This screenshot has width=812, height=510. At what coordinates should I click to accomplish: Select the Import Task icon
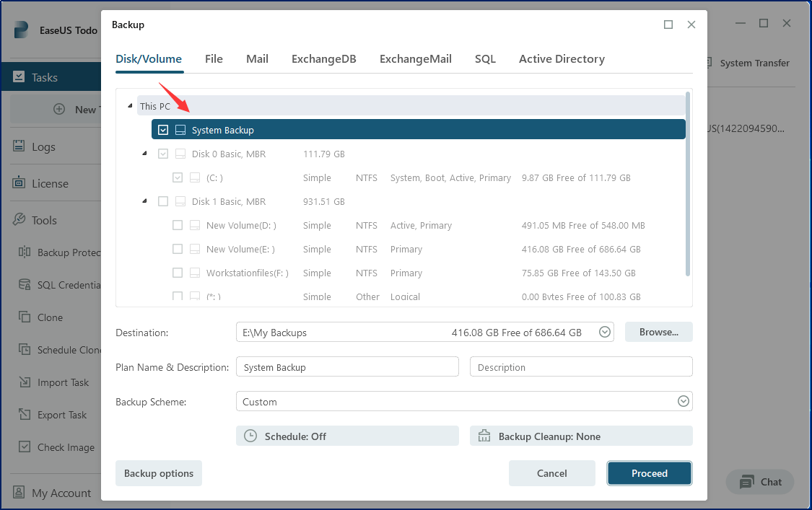25,382
